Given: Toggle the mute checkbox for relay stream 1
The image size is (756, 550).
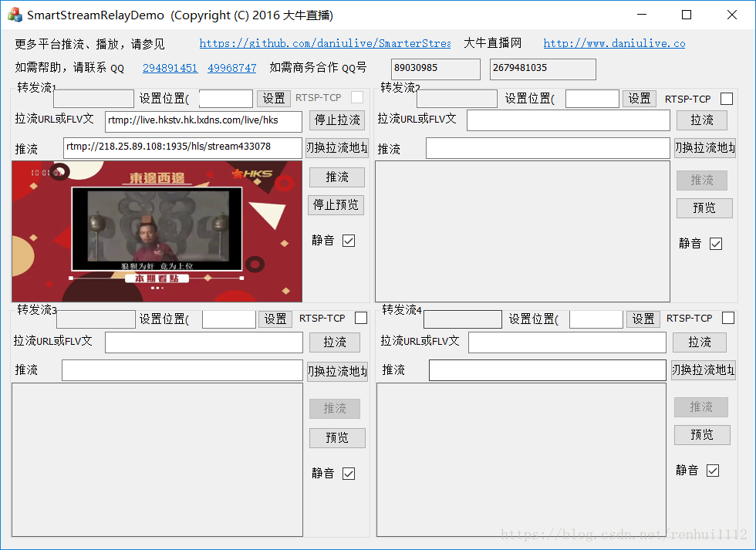Looking at the screenshot, I should [349, 241].
